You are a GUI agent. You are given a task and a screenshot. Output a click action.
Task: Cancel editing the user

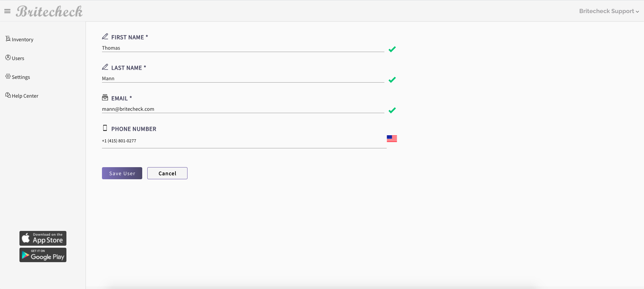coord(167,173)
